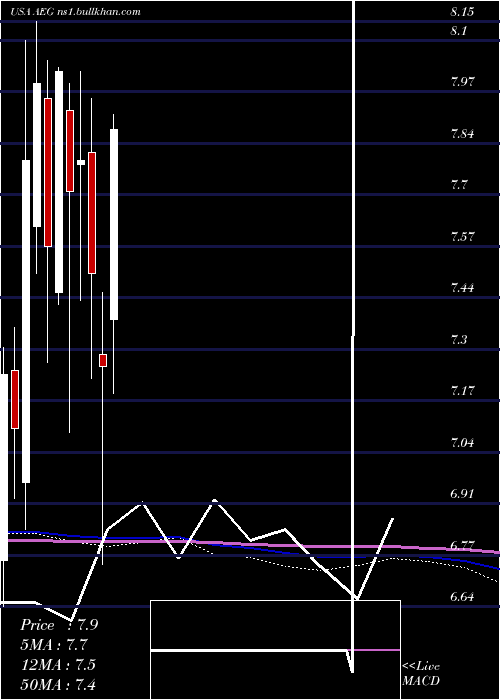Click the 7.84 price axis label

tap(462, 133)
